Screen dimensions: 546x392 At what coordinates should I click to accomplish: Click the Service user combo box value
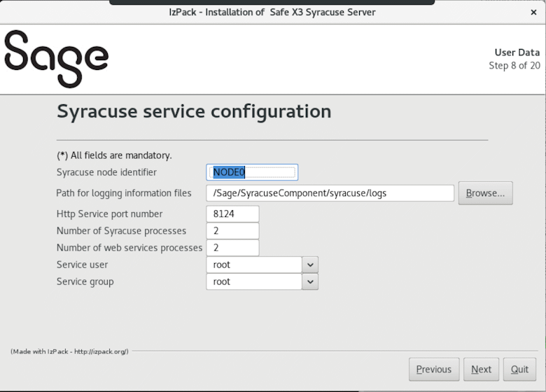point(253,265)
